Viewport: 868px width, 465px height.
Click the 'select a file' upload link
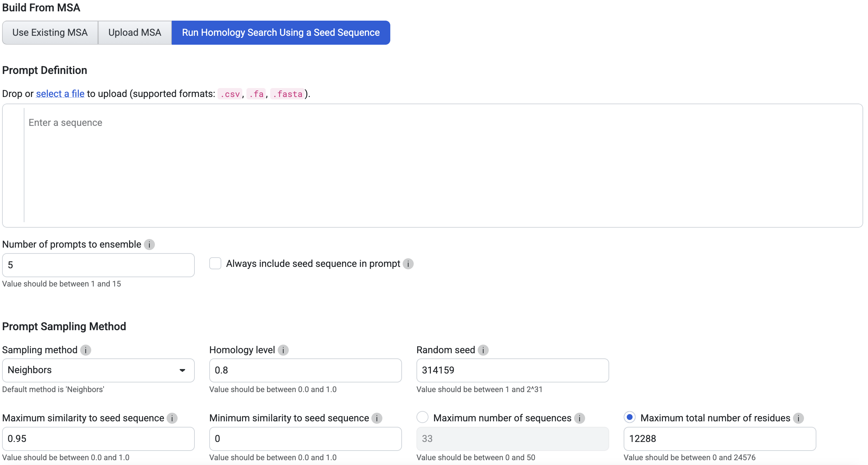60,94
